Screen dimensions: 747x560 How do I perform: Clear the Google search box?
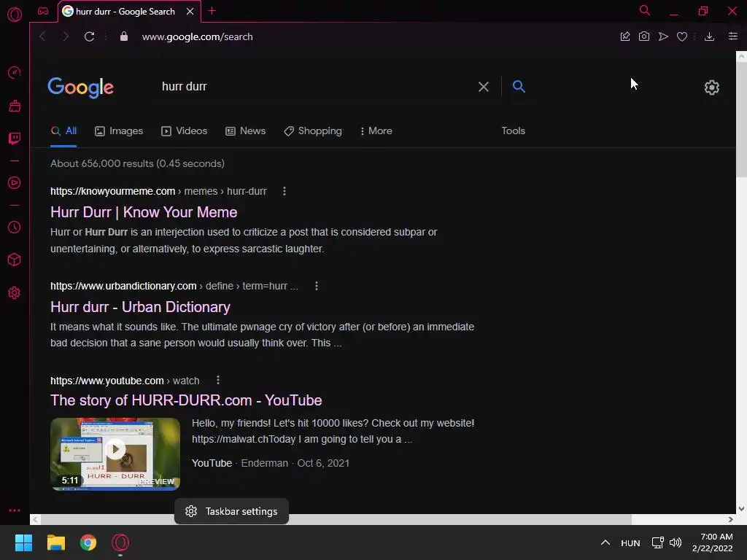(484, 87)
